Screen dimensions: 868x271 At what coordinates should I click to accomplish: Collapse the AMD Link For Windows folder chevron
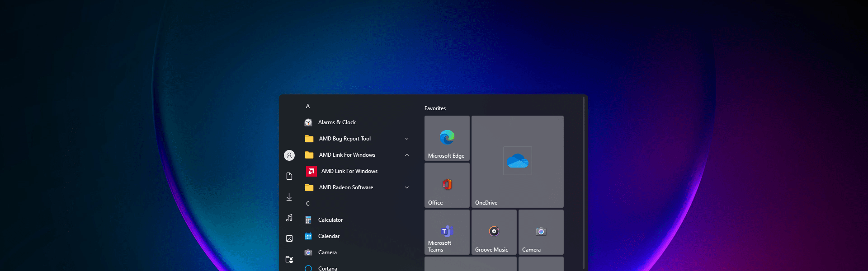407,155
